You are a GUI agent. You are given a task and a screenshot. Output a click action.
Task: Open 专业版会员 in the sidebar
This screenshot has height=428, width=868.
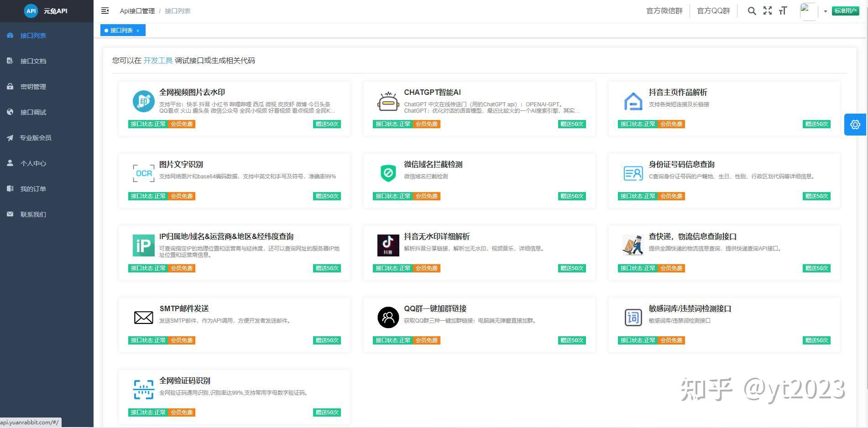(47, 138)
